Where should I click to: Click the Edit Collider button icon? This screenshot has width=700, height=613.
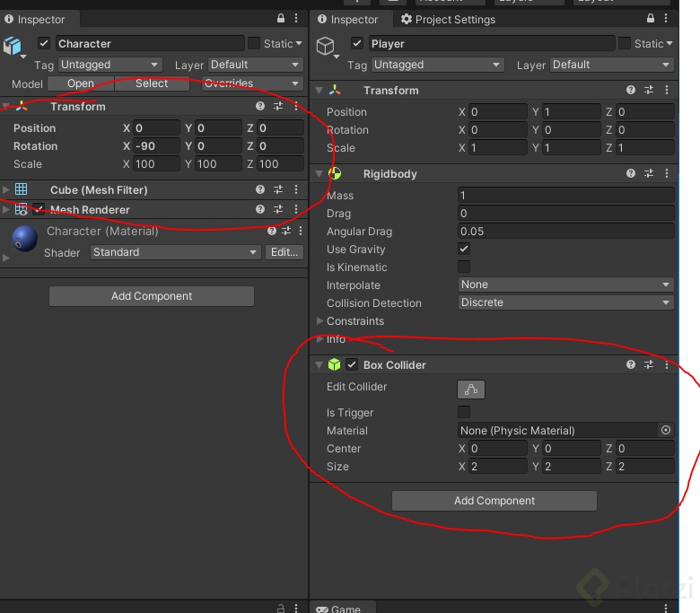[x=471, y=390]
